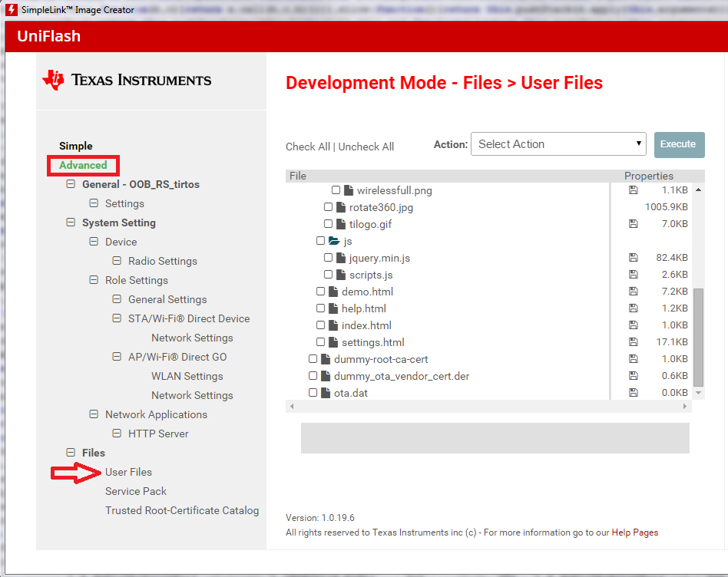The height and width of the screenshot is (577, 728).
Task: Click the save icon for settings.html
Action: click(x=634, y=342)
